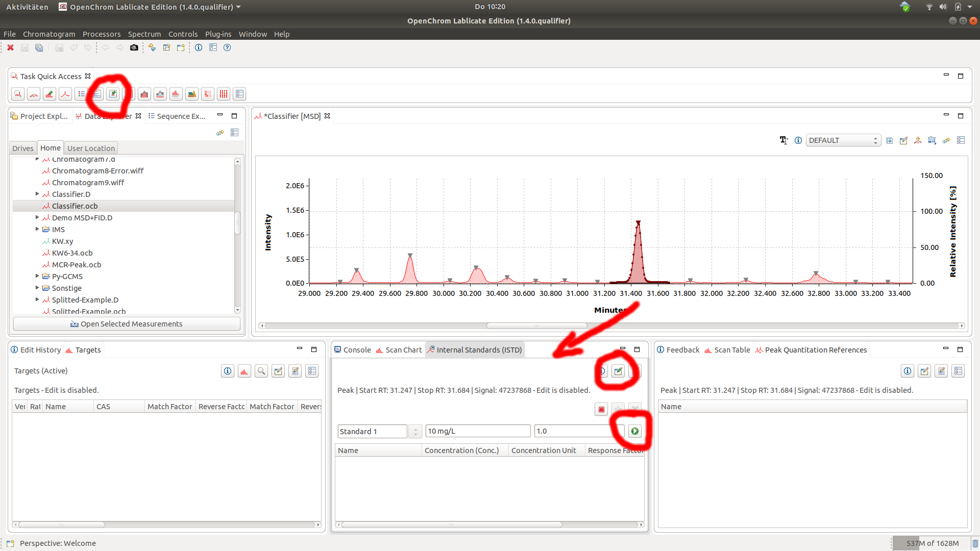Open the DEFAULT combo box

coord(843,140)
